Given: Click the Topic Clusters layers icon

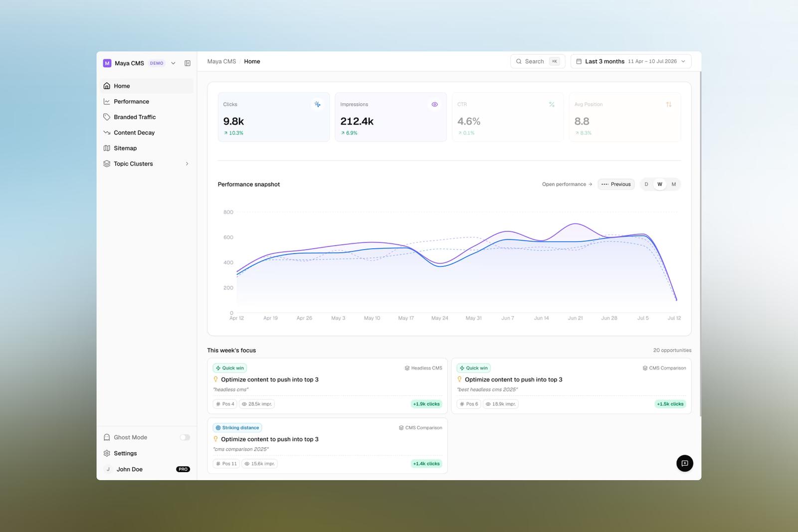Looking at the screenshot, I should point(107,164).
